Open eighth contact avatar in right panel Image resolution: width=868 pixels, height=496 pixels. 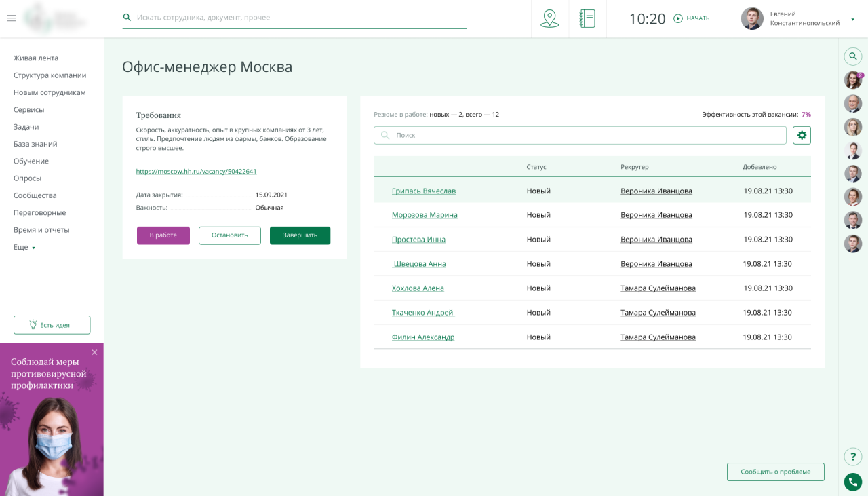(x=853, y=244)
